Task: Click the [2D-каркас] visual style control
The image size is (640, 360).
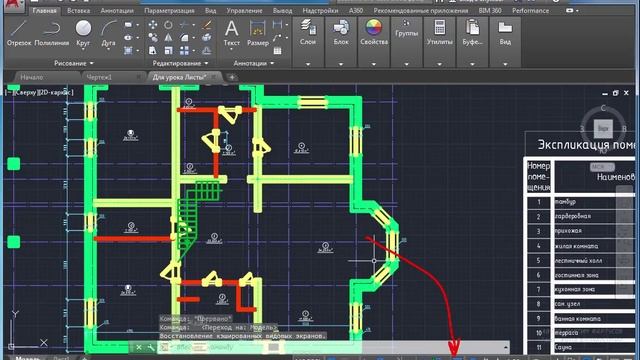Action: point(56,93)
